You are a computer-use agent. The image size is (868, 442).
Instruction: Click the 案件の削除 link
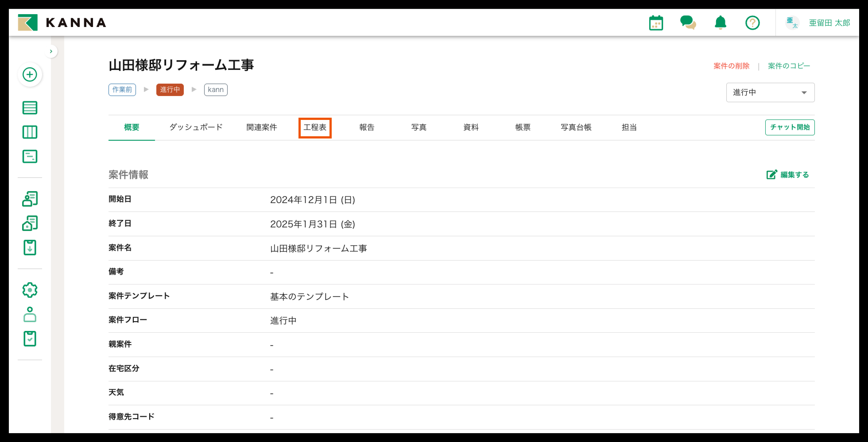[x=731, y=66]
